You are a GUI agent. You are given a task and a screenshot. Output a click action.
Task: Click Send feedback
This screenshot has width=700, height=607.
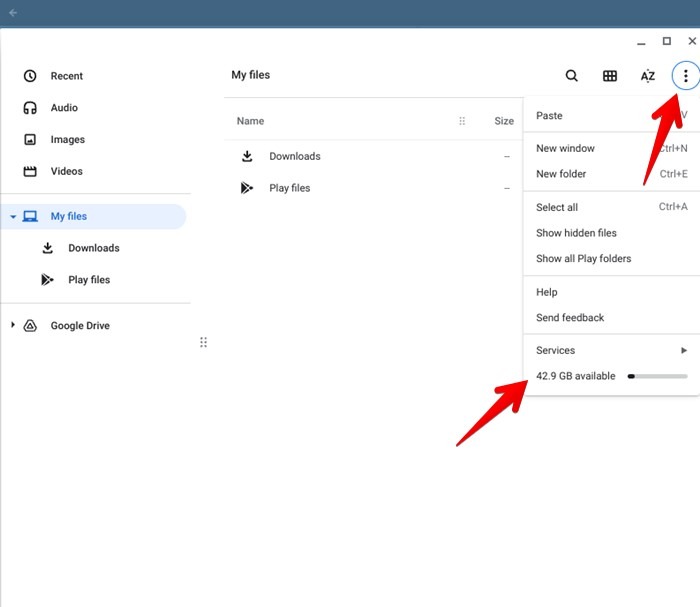pyautogui.click(x=570, y=318)
